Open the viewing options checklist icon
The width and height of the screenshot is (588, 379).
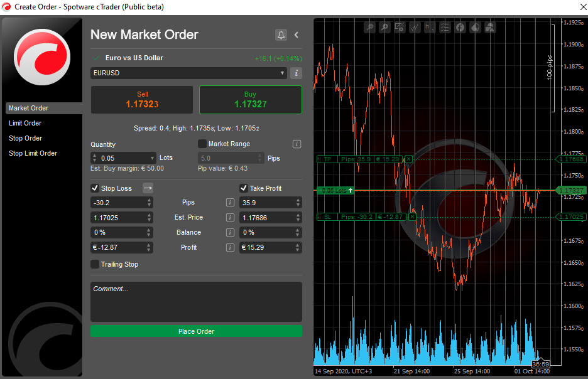pyautogui.click(x=445, y=28)
